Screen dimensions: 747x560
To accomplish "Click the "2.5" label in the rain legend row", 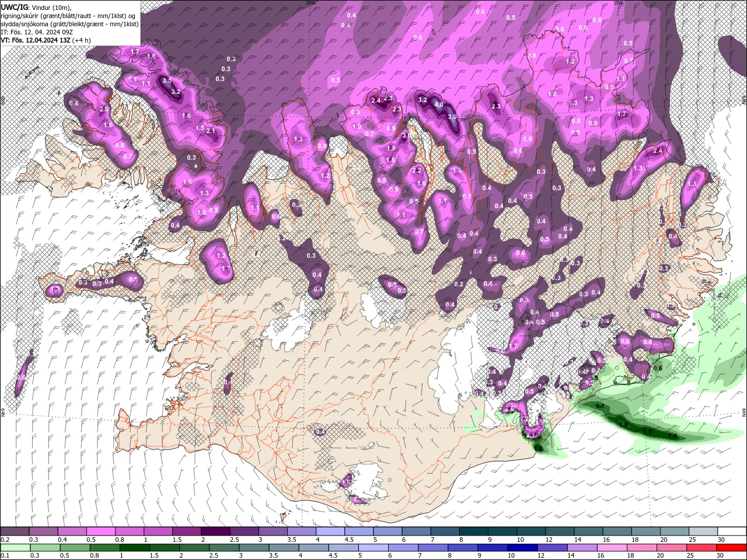I will coord(214,556).
